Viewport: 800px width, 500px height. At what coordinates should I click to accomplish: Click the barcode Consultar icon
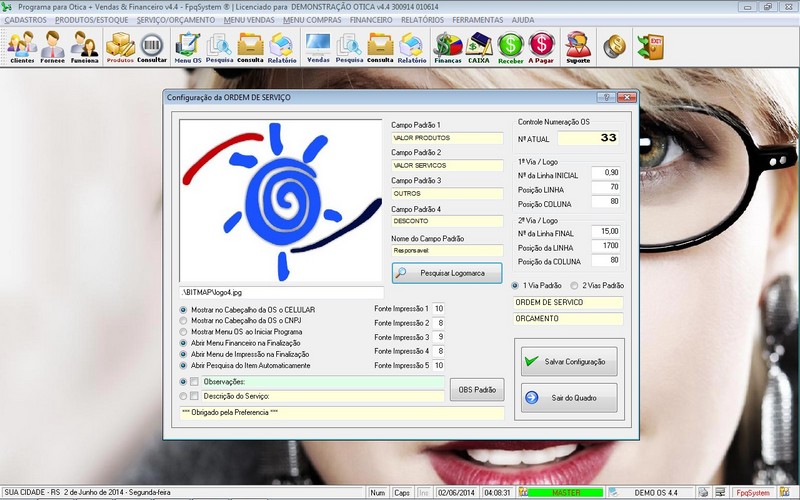[x=152, y=46]
